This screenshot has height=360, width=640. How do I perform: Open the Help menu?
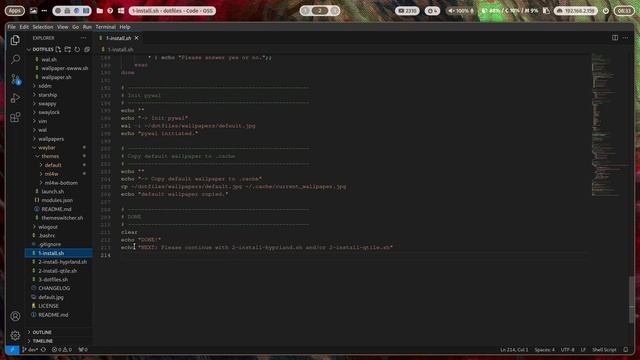[x=124, y=27]
